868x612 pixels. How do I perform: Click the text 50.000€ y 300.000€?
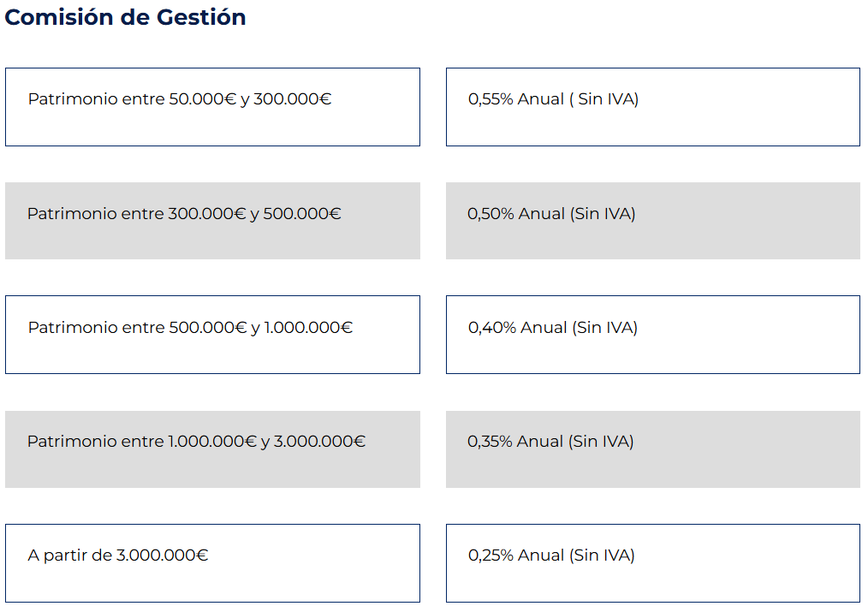pos(250,99)
